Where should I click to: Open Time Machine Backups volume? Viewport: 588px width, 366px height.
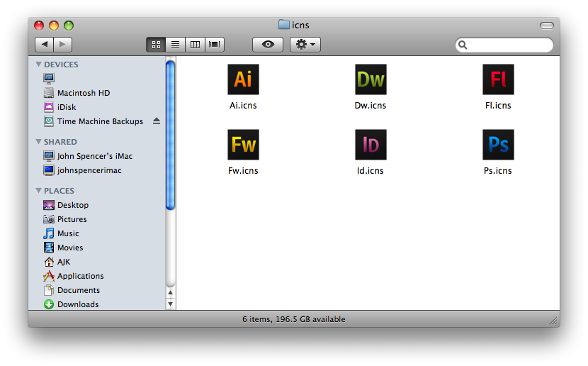click(x=94, y=121)
